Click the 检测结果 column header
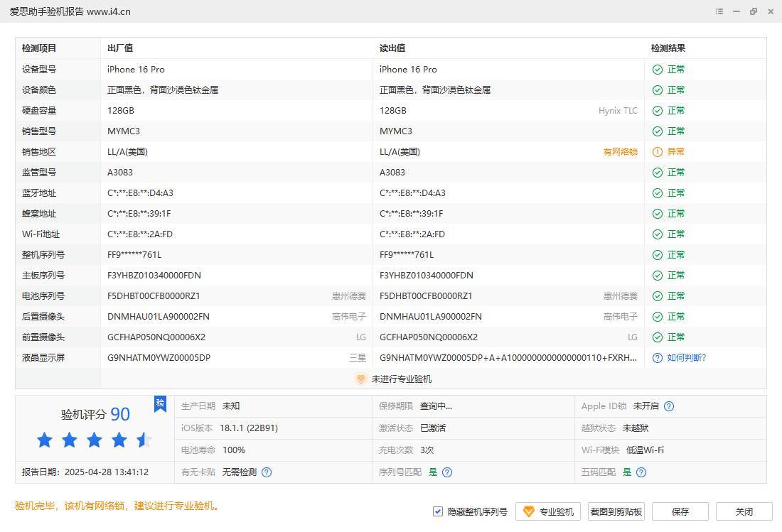 click(x=668, y=48)
